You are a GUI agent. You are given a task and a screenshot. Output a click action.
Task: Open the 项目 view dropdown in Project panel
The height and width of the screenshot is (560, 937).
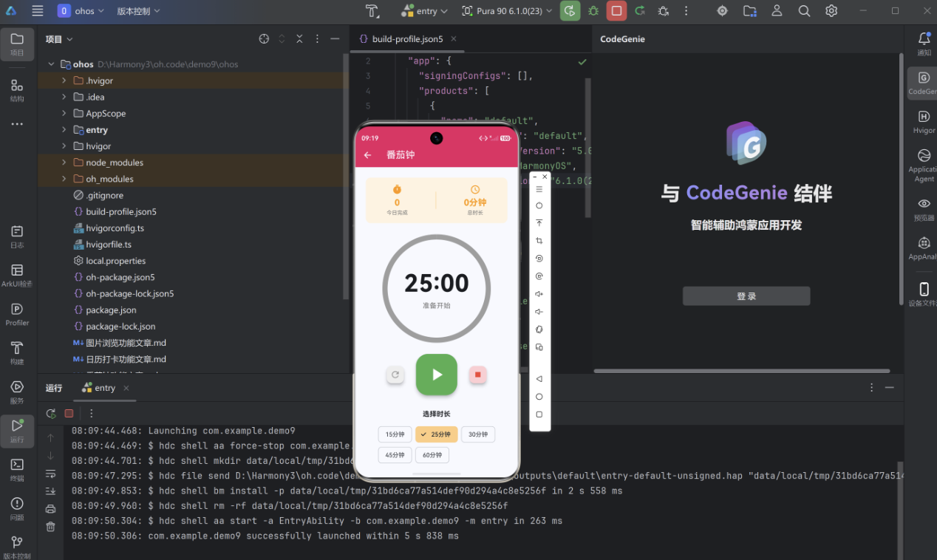[59, 39]
